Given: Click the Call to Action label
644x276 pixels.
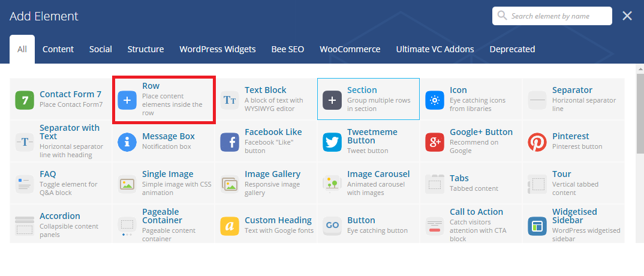Looking at the screenshot, I should point(476,212).
